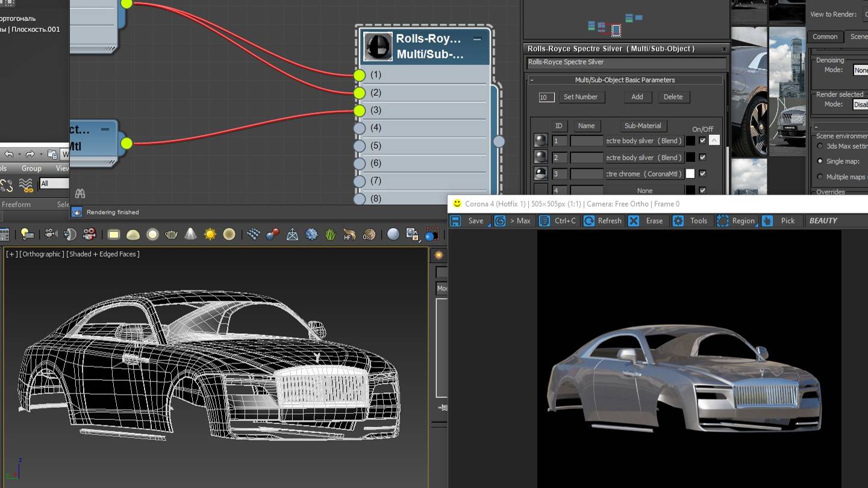Click input slot (4) on the Multi/Sub node
The image size is (868, 488).
pyautogui.click(x=360, y=128)
